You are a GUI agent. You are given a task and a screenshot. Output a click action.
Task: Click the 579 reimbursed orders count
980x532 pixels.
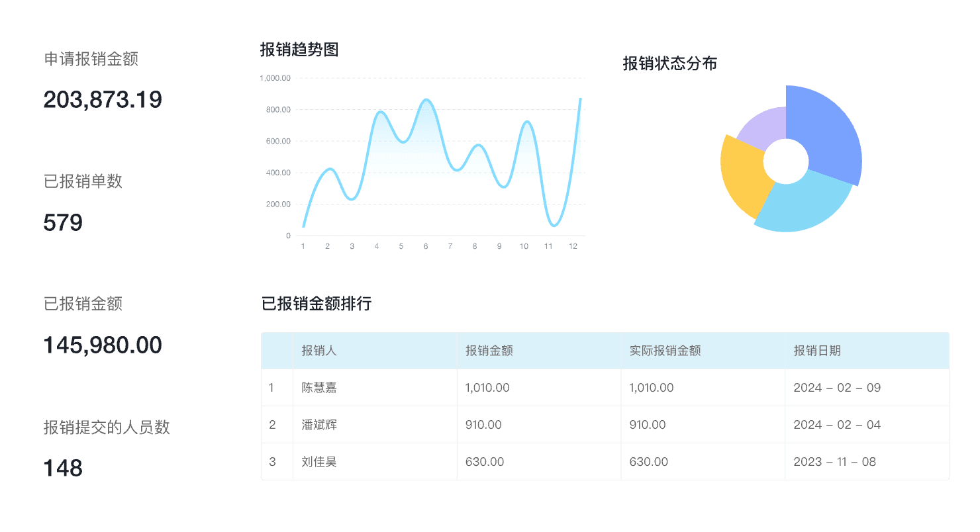click(63, 223)
